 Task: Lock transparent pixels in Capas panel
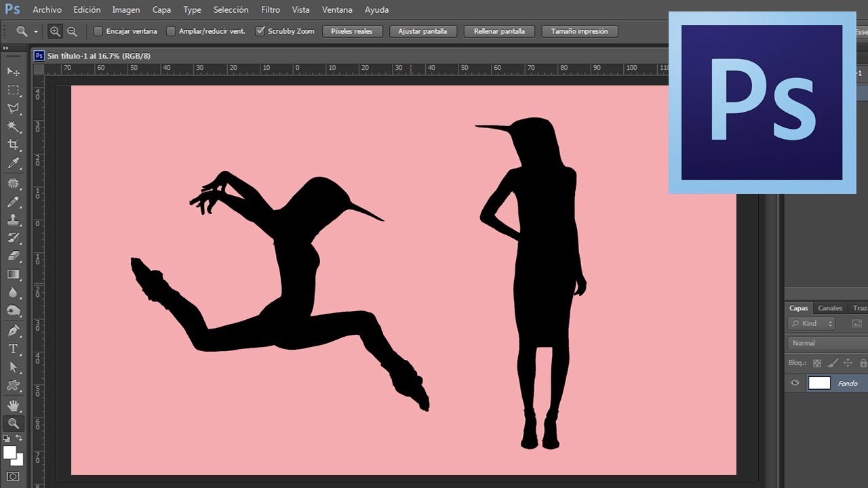[x=817, y=363]
